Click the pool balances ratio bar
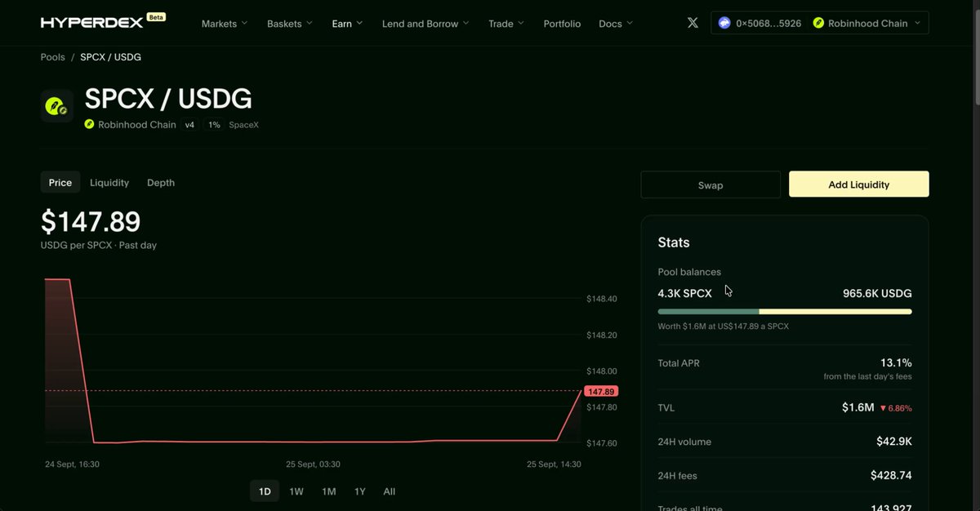980x511 pixels. [x=785, y=311]
